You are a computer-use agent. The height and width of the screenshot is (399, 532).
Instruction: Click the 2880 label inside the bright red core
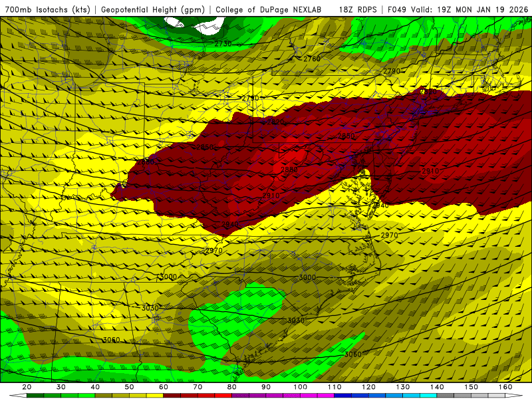click(x=289, y=170)
